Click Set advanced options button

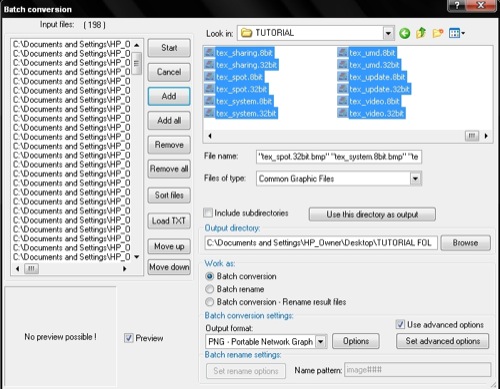point(442,341)
